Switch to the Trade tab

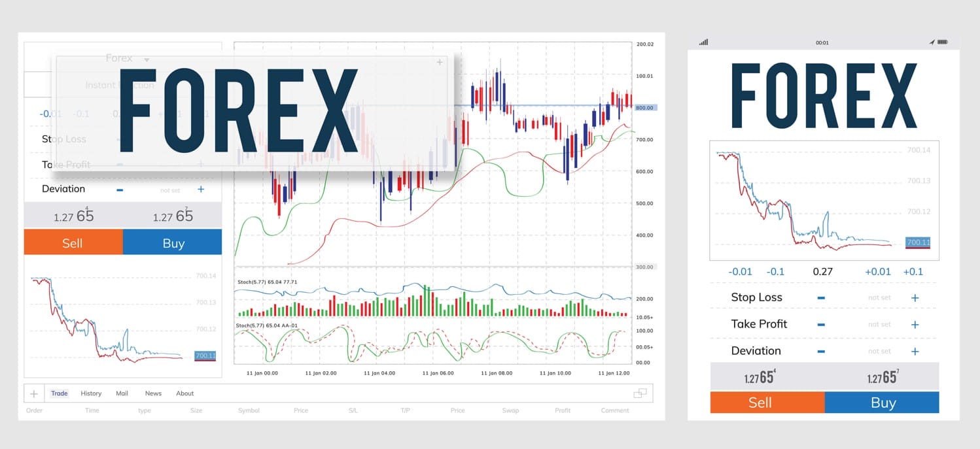60,393
